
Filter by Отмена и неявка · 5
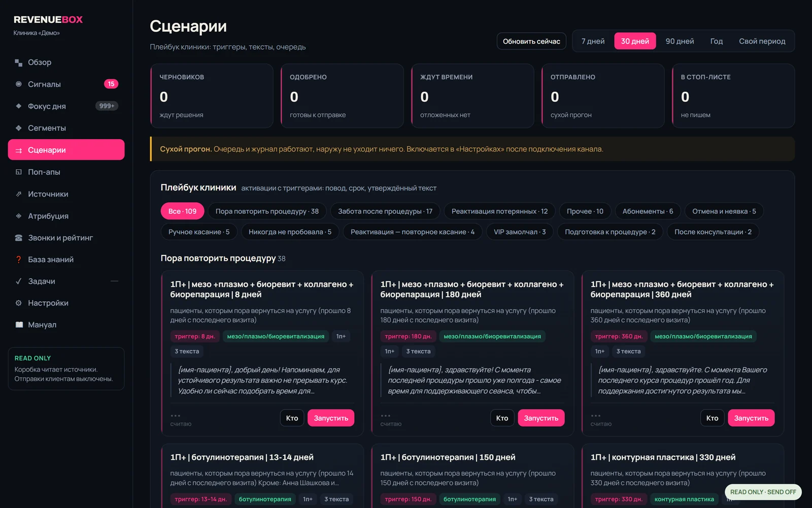tap(724, 211)
